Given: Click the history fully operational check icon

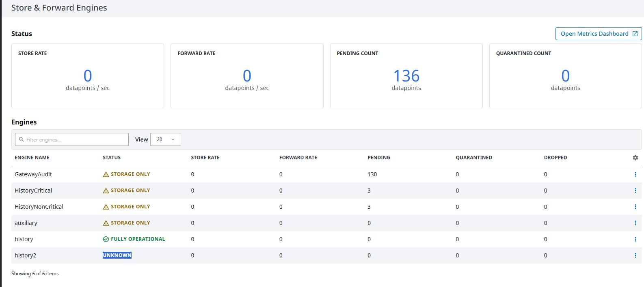Looking at the screenshot, I should [x=106, y=239].
